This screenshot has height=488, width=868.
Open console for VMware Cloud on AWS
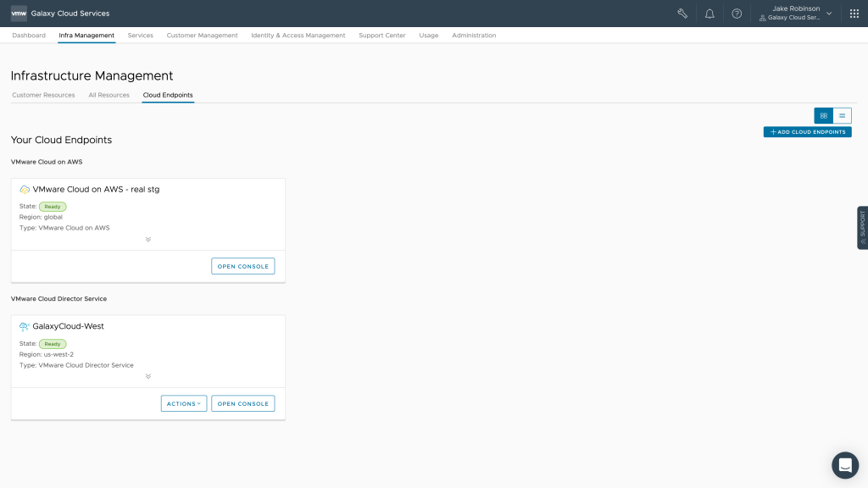(x=243, y=266)
